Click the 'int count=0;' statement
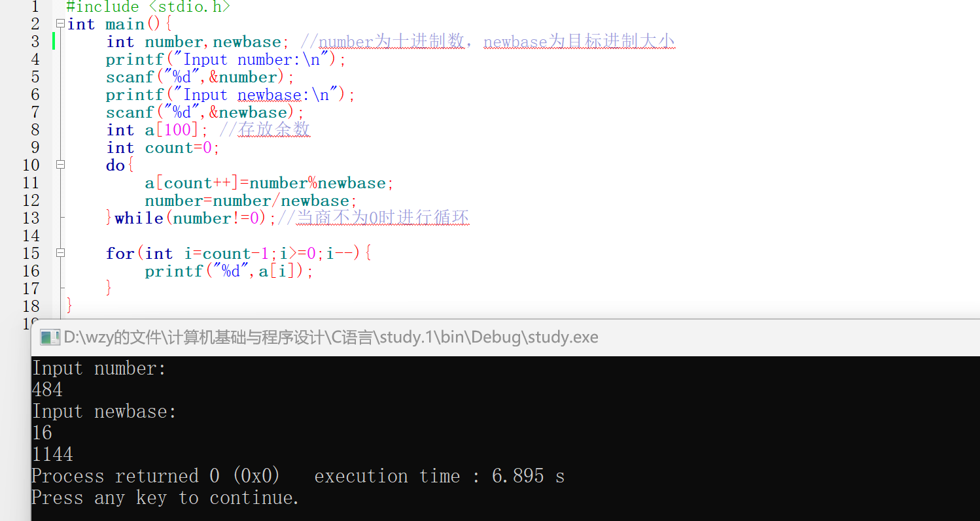This screenshot has width=980, height=521. [x=163, y=148]
